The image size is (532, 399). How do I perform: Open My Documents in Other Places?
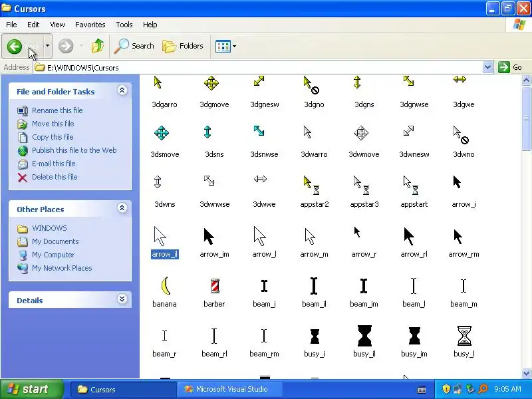[x=55, y=241]
